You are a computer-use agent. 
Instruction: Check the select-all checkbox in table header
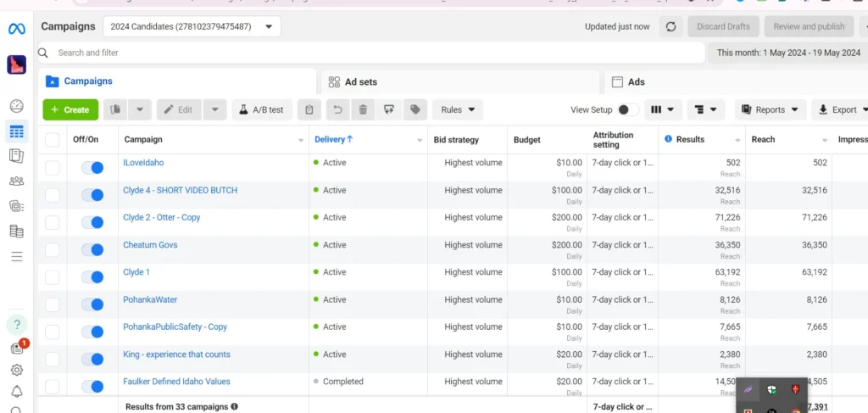pyautogui.click(x=53, y=140)
